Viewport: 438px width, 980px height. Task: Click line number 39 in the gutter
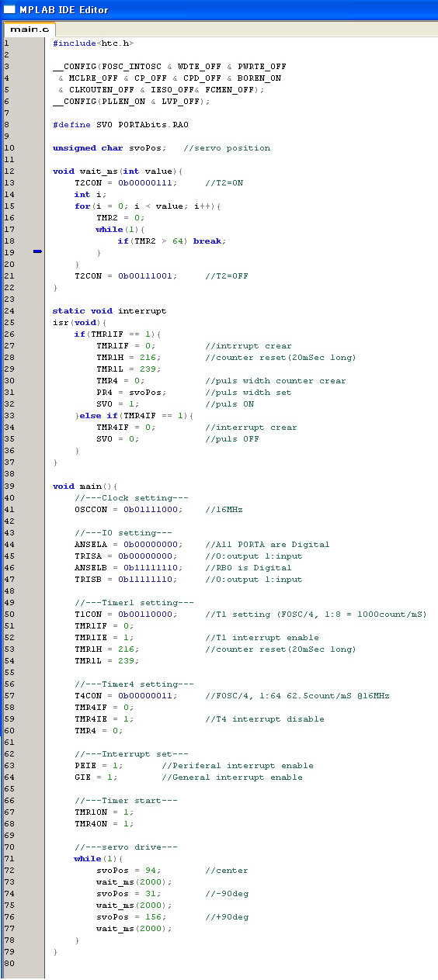(9, 486)
